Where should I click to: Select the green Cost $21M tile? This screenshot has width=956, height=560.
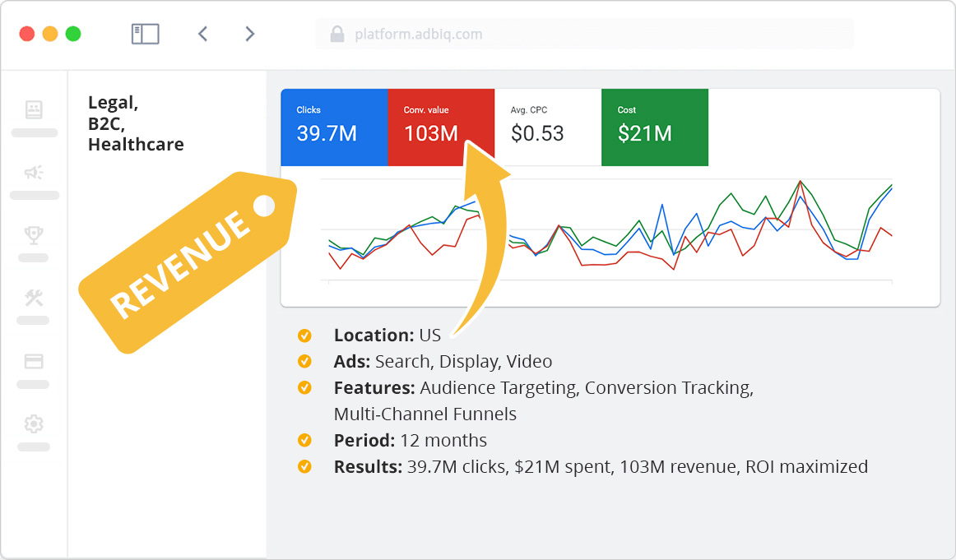(655, 127)
